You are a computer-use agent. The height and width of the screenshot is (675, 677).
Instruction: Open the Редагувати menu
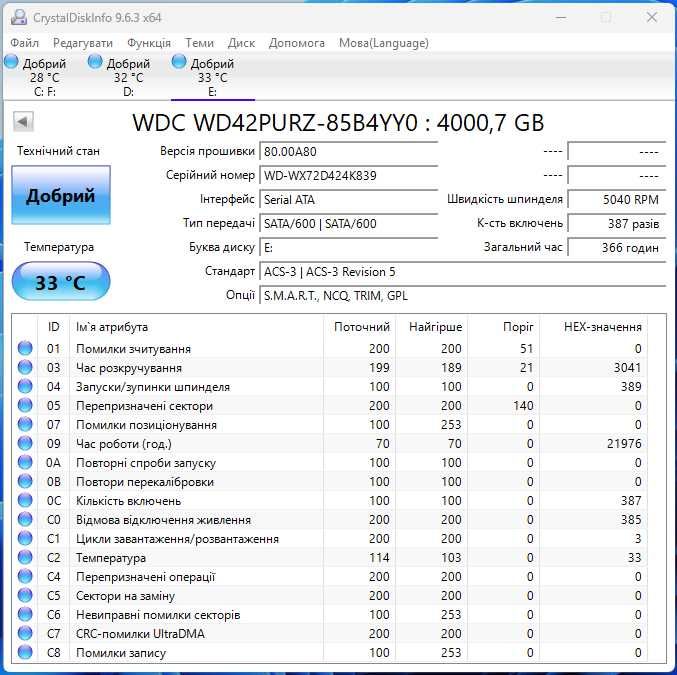[82, 43]
